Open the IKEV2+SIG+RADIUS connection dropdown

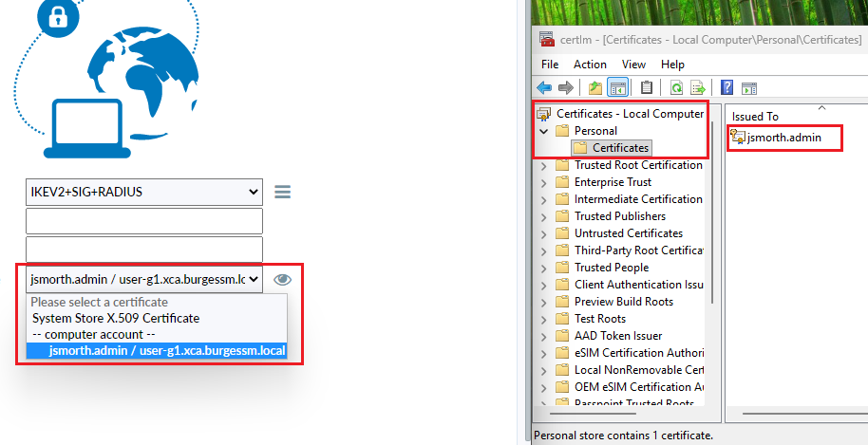click(144, 192)
